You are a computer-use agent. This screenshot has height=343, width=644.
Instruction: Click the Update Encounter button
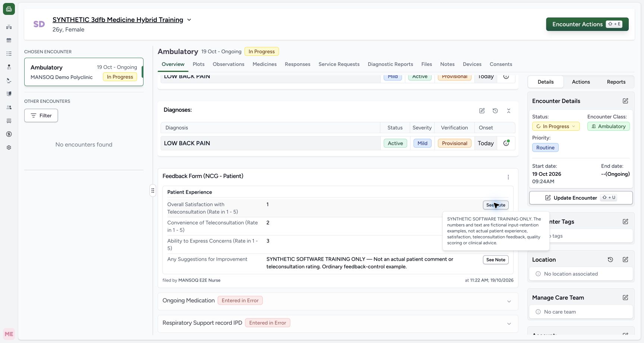point(581,198)
